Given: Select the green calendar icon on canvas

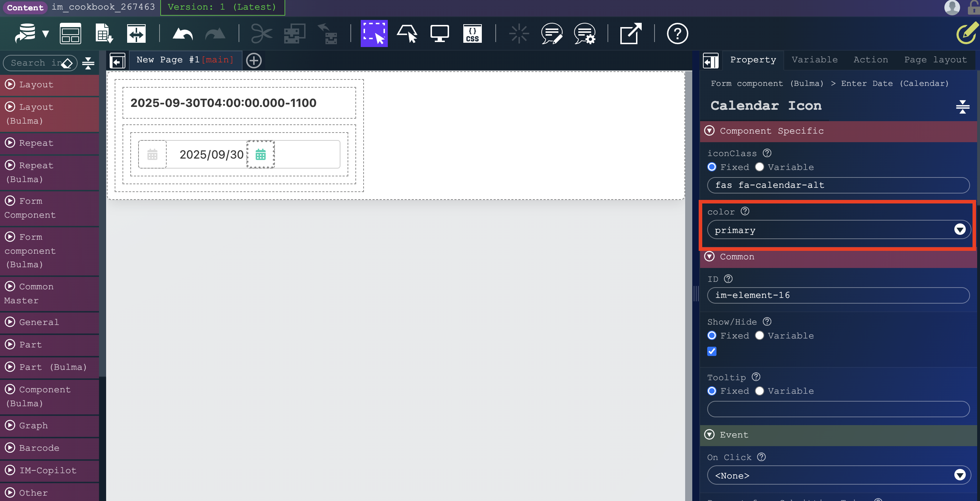Looking at the screenshot, I should point(261,155).
